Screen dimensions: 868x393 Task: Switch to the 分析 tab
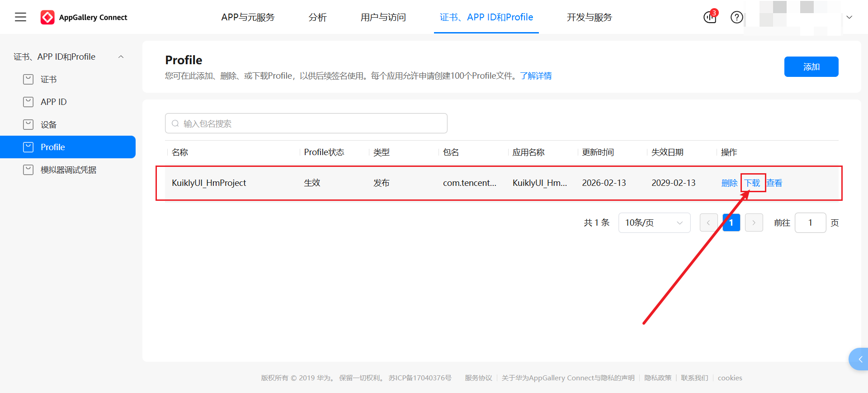coord(317,17)
